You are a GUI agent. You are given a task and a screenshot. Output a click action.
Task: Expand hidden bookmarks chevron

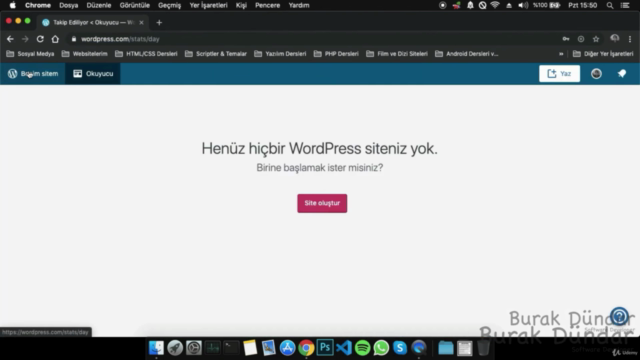click(x=561, y=53)
